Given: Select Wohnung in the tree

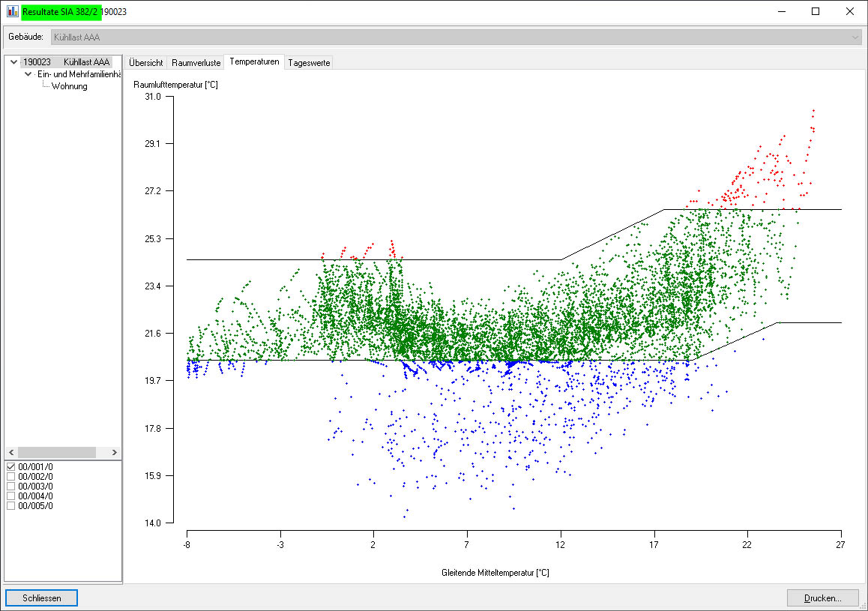Looking at the screenshot, I should 69,86.
